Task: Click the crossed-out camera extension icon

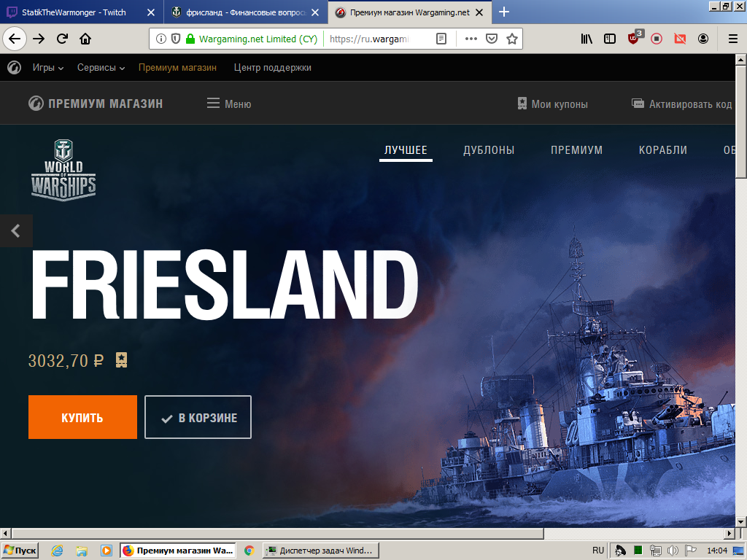Action: click(680, 39)
